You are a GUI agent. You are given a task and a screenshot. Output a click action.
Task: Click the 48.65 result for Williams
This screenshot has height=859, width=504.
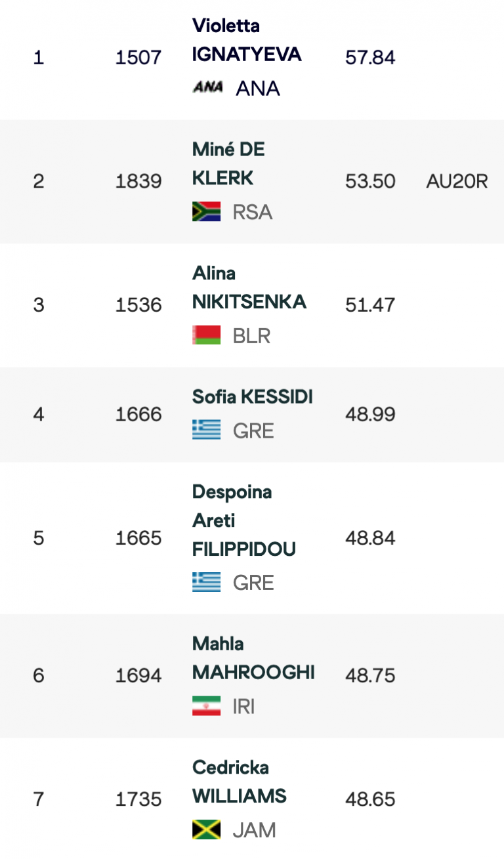tap(370, 799)
